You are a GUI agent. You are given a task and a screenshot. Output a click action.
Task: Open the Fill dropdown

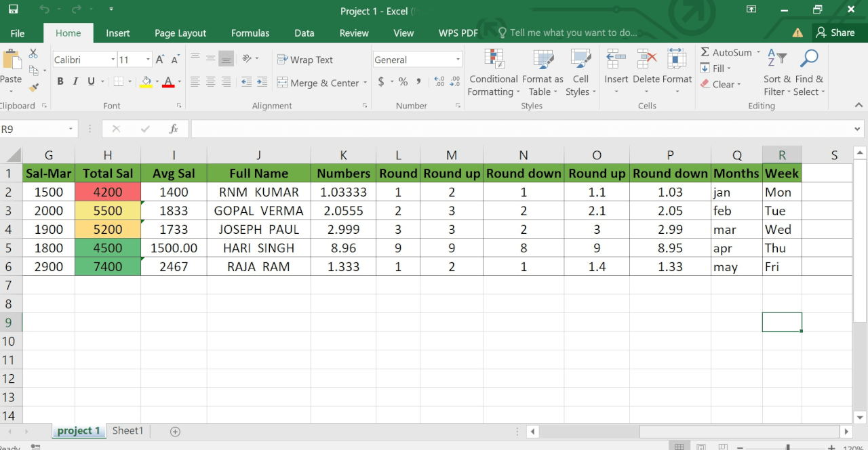pos(715,68)
